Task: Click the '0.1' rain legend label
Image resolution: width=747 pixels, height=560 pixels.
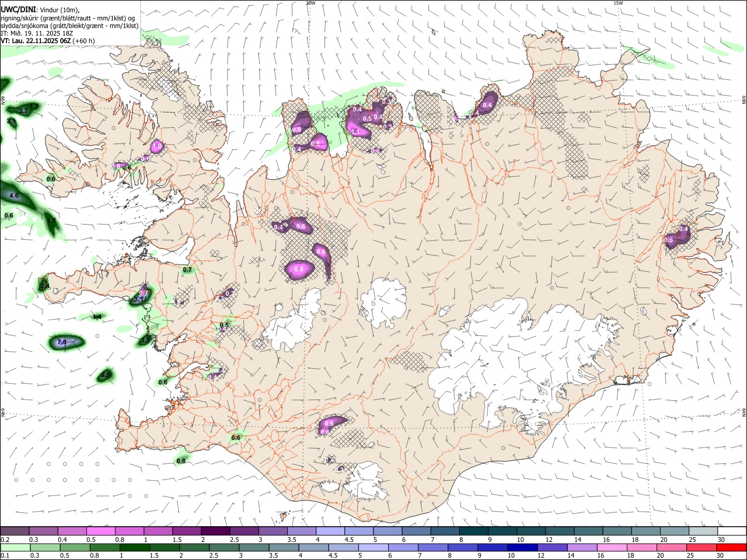Action: pos(5,556)
